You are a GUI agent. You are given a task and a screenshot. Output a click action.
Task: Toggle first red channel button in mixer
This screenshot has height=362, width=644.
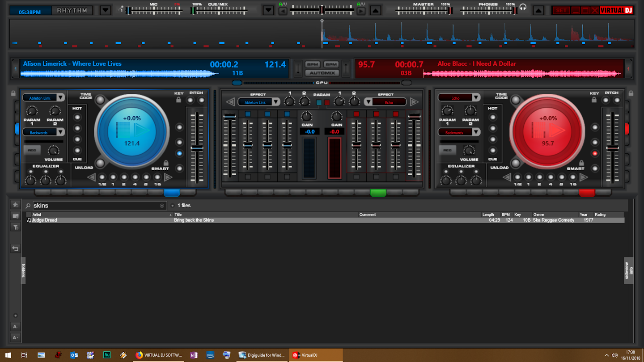pos(356,114)
